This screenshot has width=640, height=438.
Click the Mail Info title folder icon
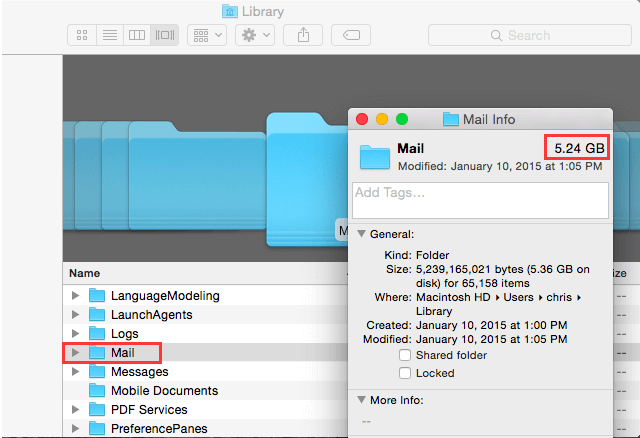point(451,119)
